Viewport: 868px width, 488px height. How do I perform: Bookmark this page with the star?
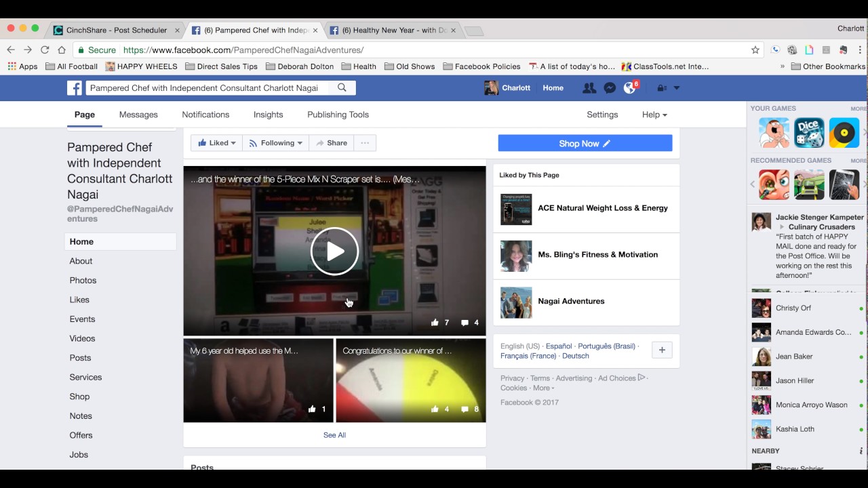pyautogui.click(x=755, y=49)
